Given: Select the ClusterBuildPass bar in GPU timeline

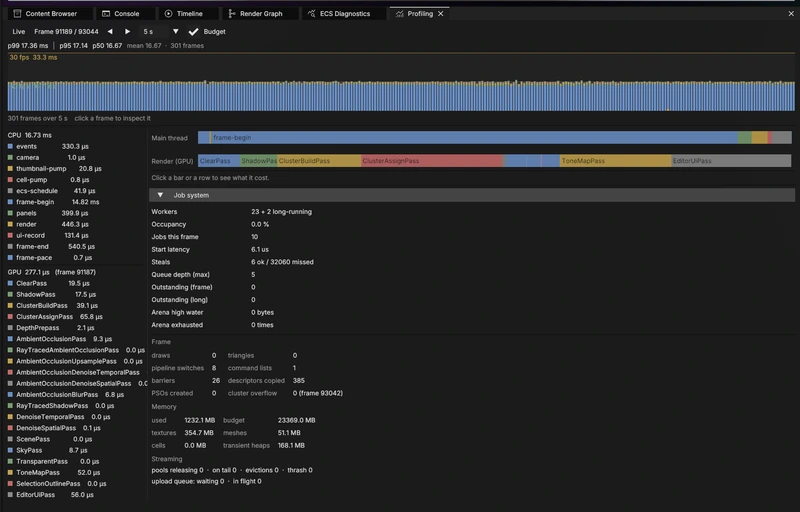Looking at the screenshot, I should [x=319, y=161].
